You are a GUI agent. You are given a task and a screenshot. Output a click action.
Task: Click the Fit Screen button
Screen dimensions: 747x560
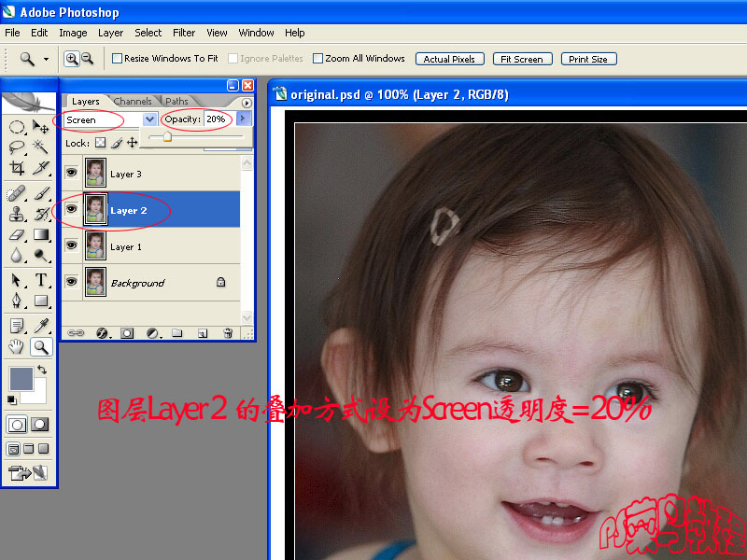[522, 59]
